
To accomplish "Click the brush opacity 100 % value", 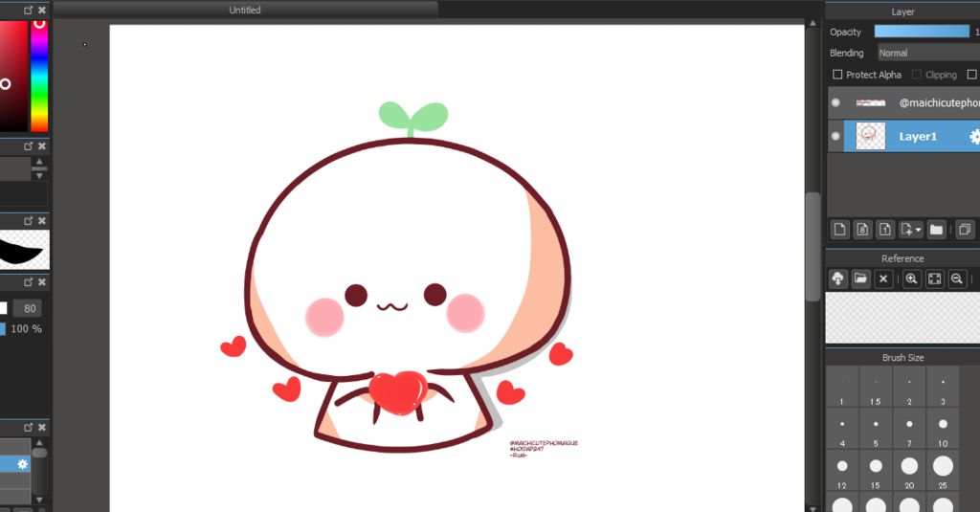I will tap(26, 329).
